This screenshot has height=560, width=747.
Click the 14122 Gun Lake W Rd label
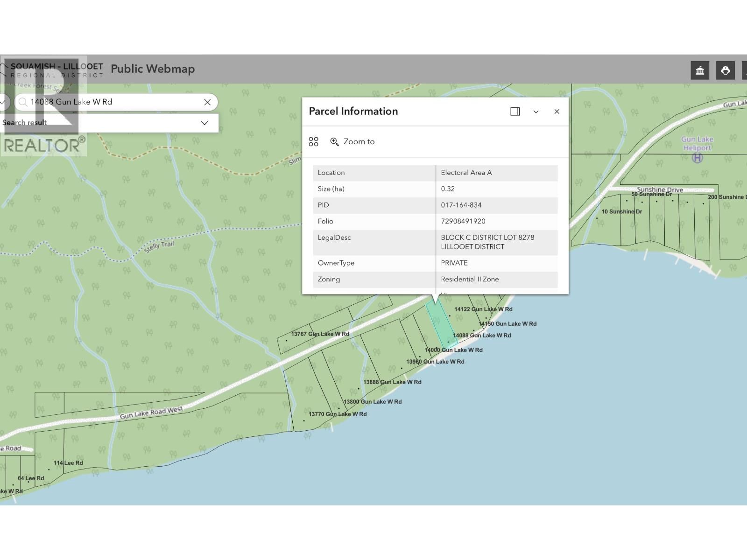click(483, 309)
